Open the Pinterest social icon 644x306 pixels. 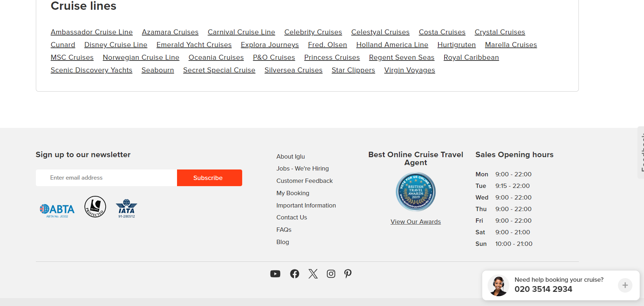[x=348, y=274]
